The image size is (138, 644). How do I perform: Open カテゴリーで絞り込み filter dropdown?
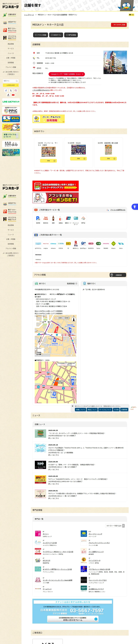click(115, 526)
